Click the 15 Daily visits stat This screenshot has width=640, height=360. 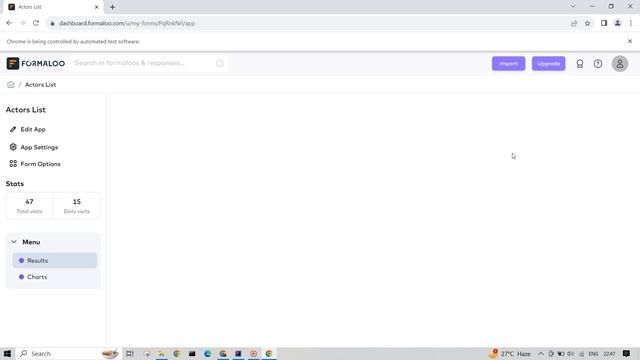pos(77,206)
